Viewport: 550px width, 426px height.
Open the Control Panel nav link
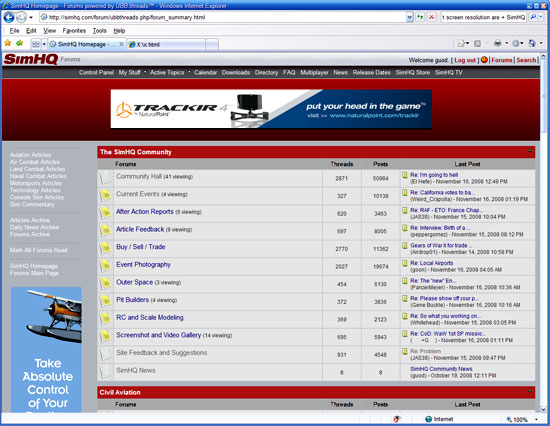[x=96, y=72]
